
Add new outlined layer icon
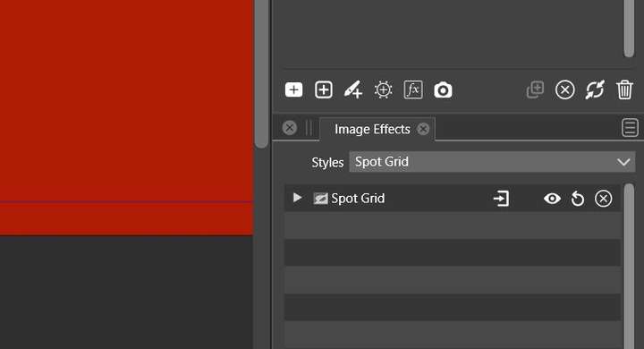click(x=324, y=90)
